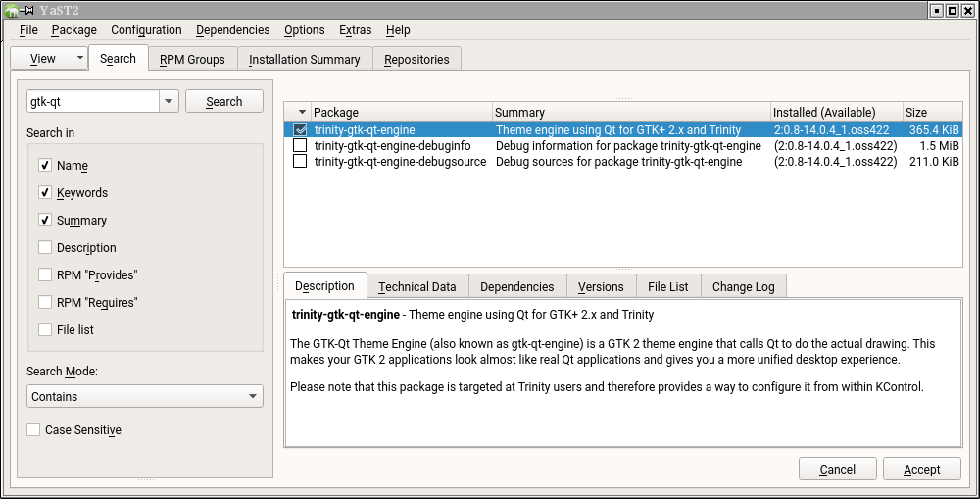Click the Search button next to query field
Screen dimensions: 980x499
(x=224, y=101)
